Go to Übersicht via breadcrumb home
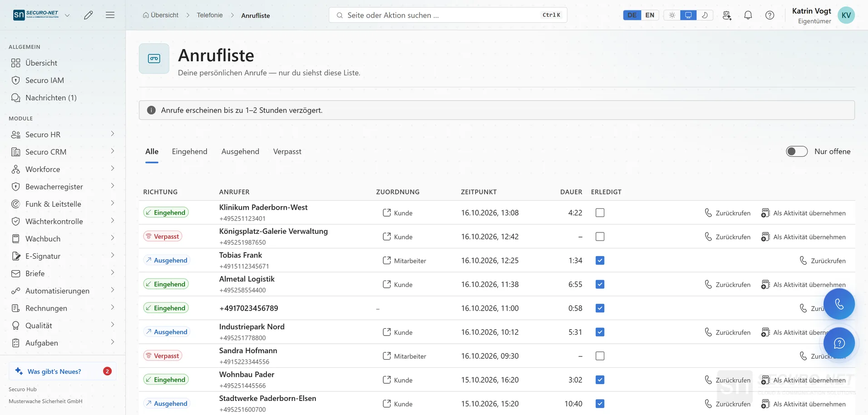The image size is (868, 415). coord(161,15)
